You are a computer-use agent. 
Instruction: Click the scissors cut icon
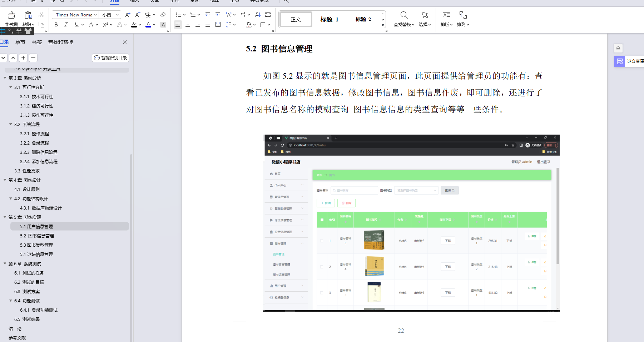(41, 15)
